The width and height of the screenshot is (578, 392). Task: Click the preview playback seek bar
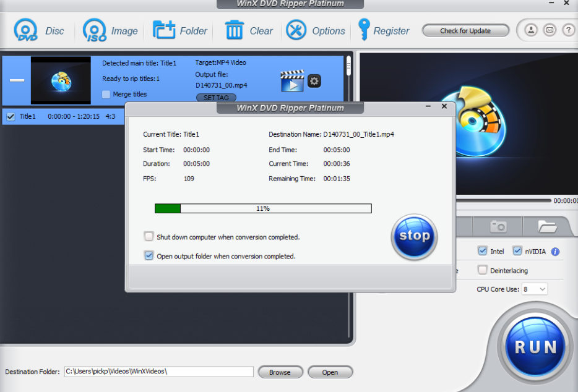[504, 200]
